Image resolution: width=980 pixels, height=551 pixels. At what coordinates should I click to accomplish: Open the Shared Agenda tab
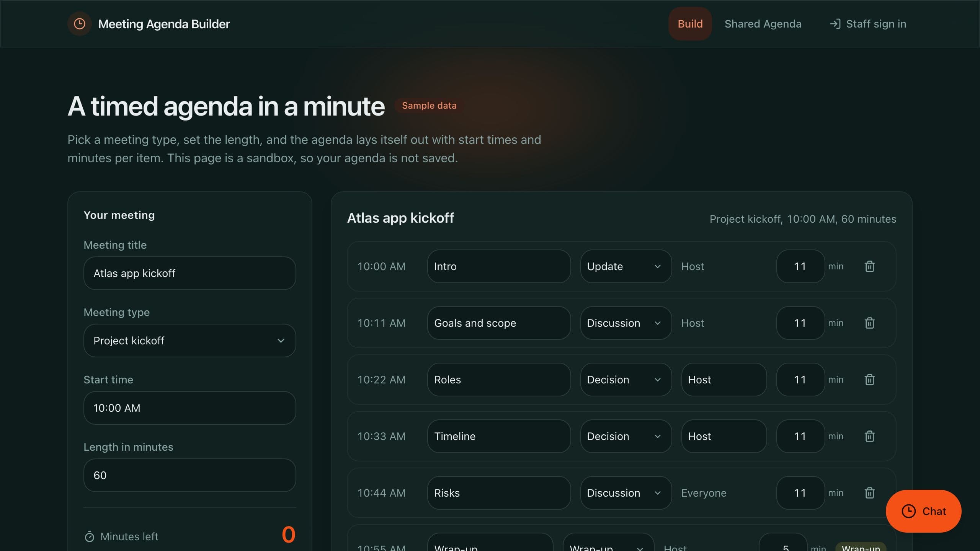click(x=763, y=24)
